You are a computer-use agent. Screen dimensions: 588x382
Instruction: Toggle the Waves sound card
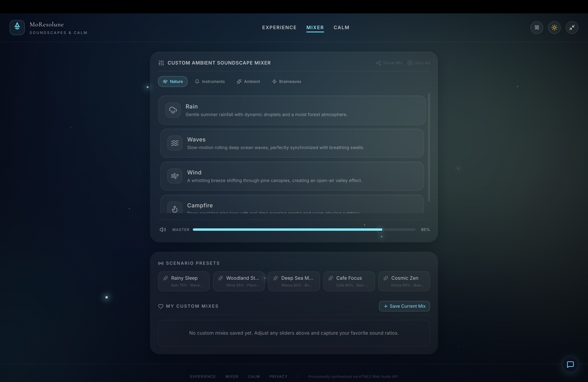coord(292,143)
